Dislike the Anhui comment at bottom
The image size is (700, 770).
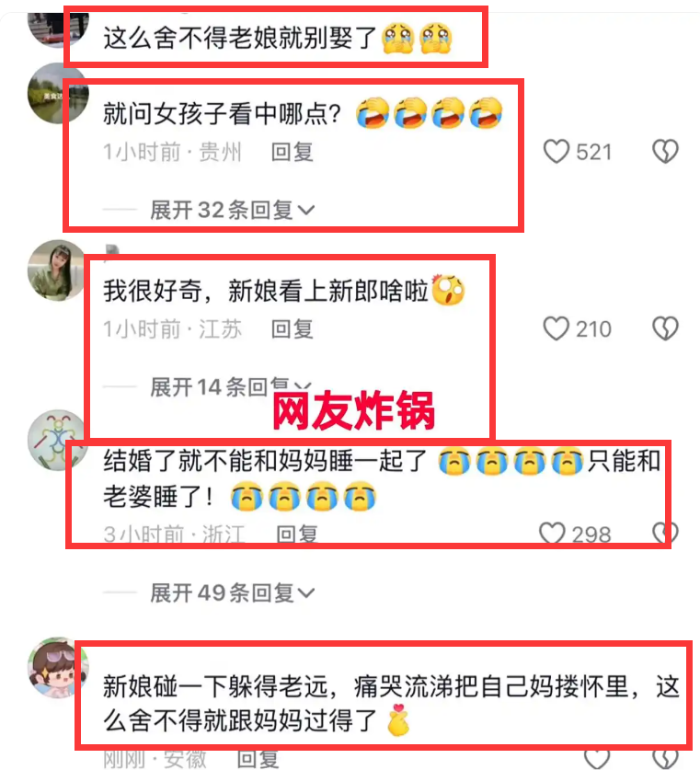tap(665, 759)
